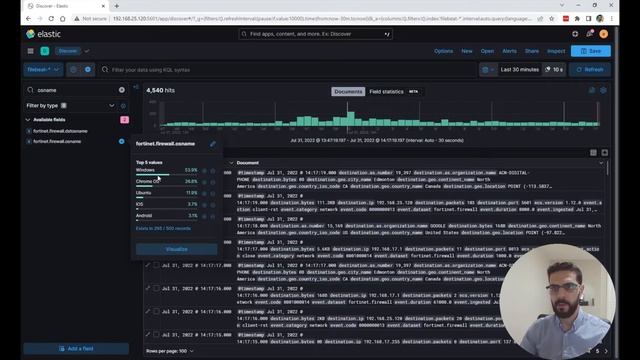The height and width of the screenshot is (360, 640).
Task: Open the Last 30 minutes time picker
Action: point(520,70)
